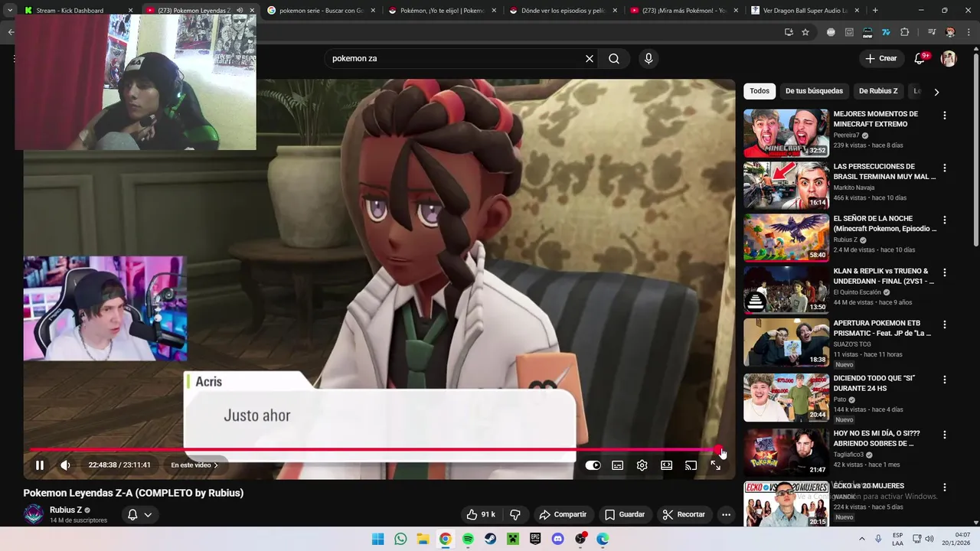
Task: Open options for 'LAS PERSECUCIONES DE BRASIL' video
Action: 944,168
